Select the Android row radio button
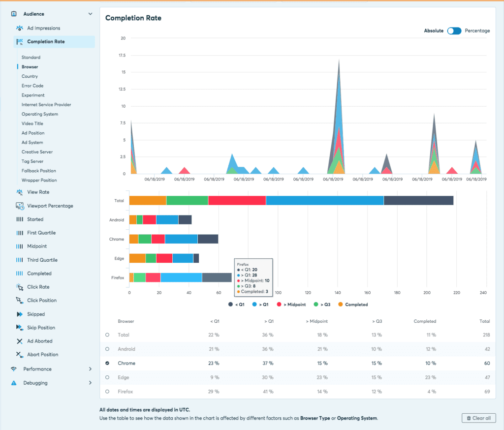 tap(107, 349)
